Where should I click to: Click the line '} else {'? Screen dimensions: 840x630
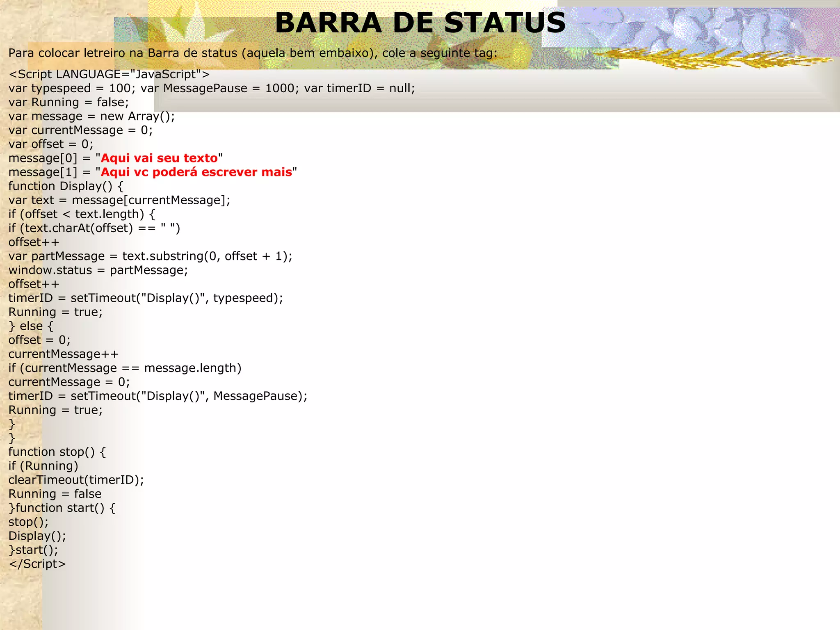31,326
